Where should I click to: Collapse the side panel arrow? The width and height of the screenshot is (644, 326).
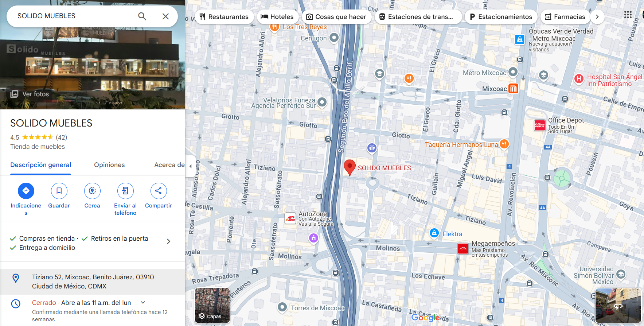[x=190, y=166]
